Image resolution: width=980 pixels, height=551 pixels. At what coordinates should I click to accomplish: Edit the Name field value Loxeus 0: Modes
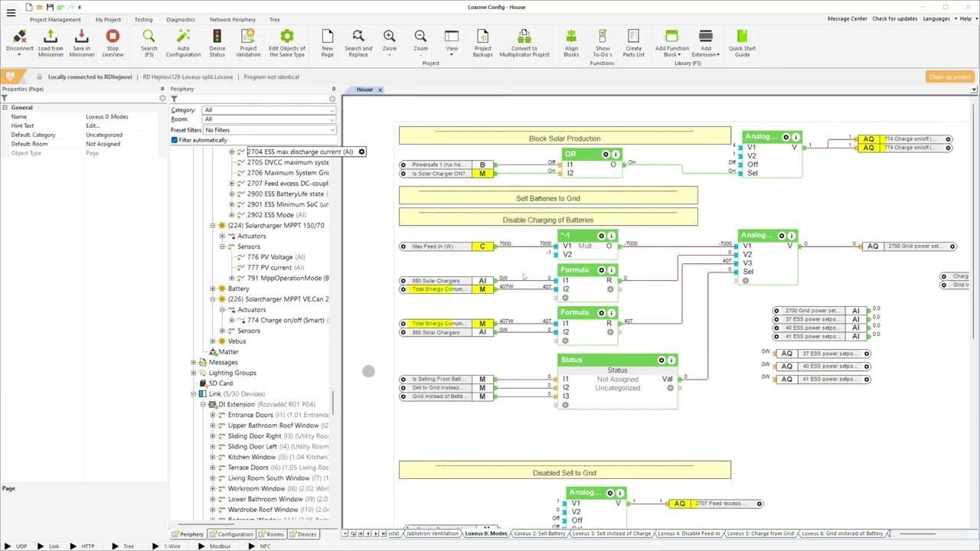[122, 117]
